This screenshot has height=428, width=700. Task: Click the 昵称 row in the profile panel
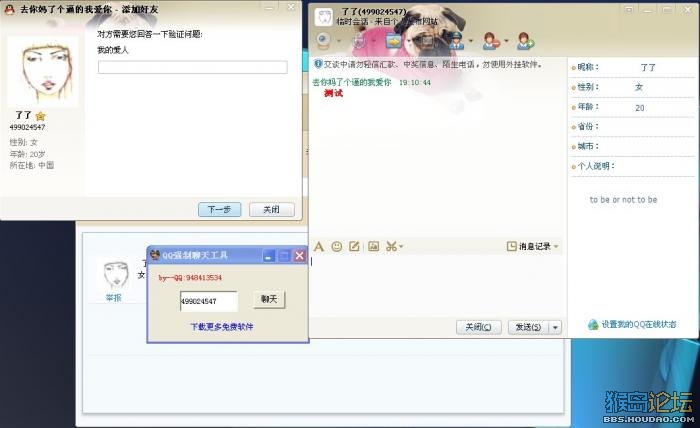[633, 67]
